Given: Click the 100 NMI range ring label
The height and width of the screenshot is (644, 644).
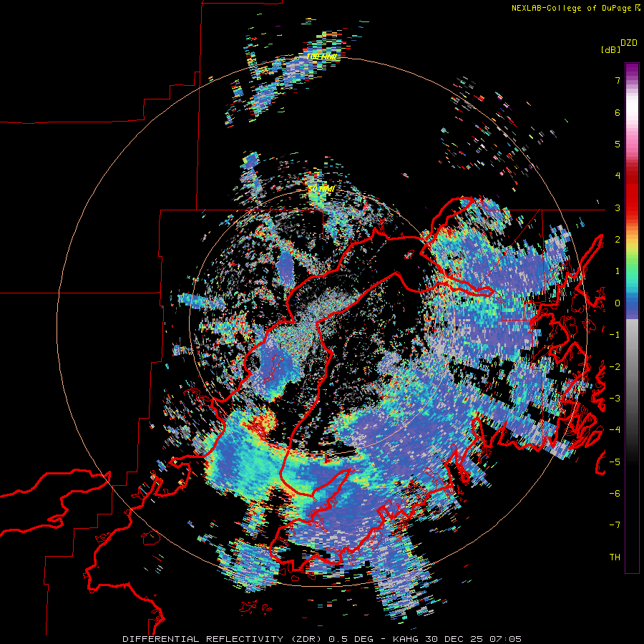Looking at the screenshot, I should point(321,57).
